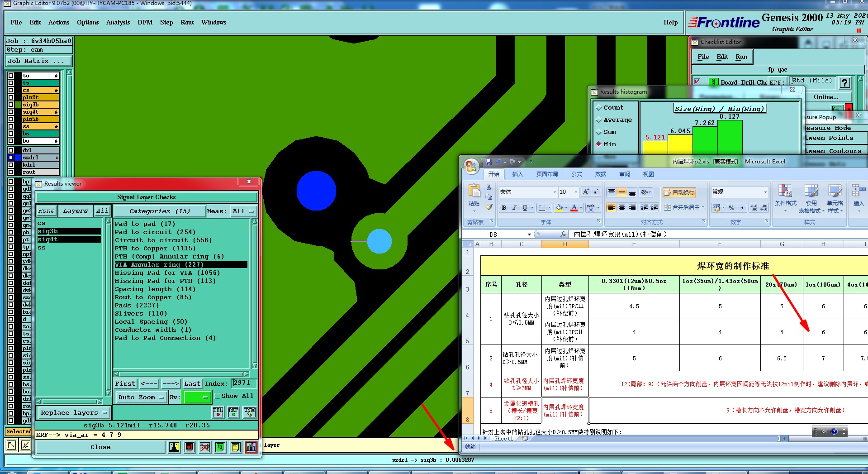This screenshot has height=474, width=868.
Task: Open the results histogram icon in Results viewer
Action: pyautogui.click(x=251, y=447)
